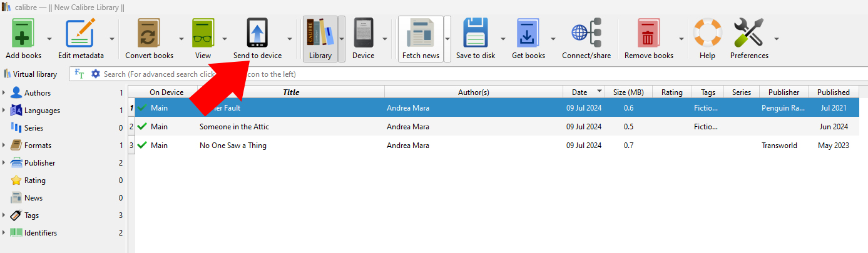Expand the Tags tree node
This screenshot has height=253, width=868.
[x=4, y=216]
